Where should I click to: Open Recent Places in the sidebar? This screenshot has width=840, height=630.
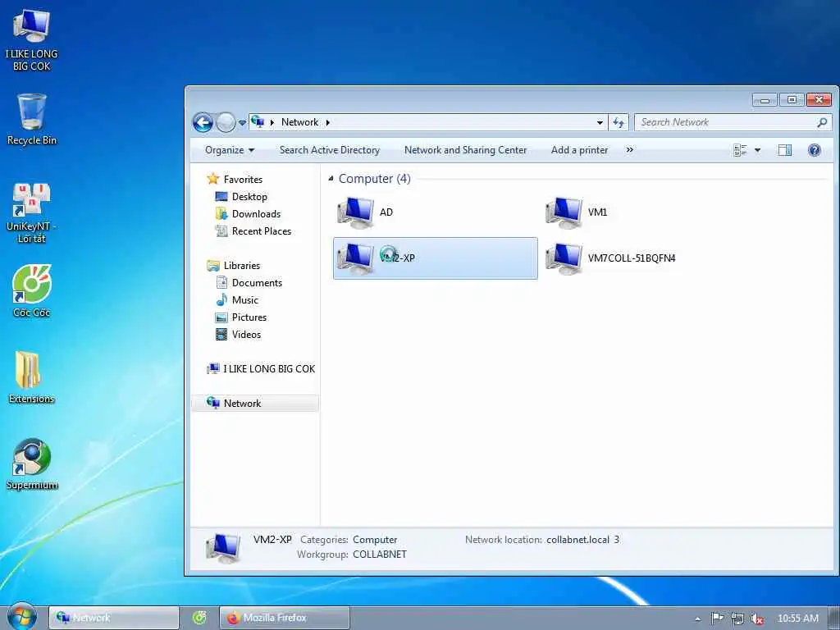(x=262, y=231)
